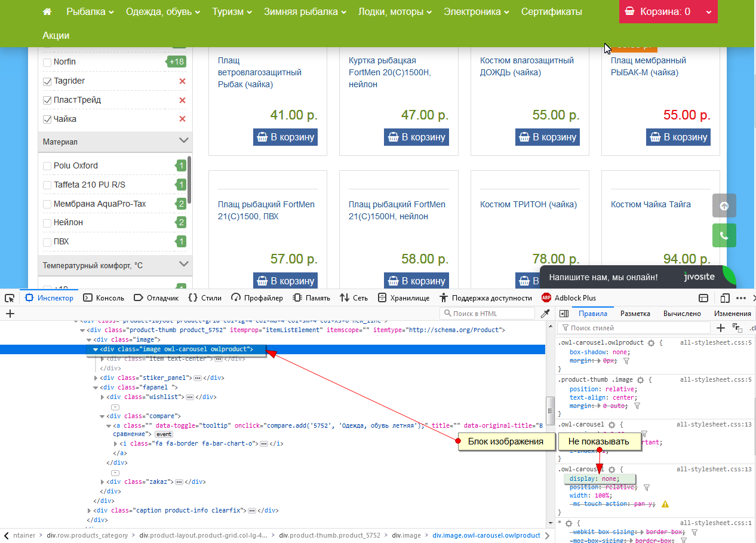Screen dimensions: 756x543
Task: Add Плащ ветровлагозащитный Рыбак to cart
Action: pyautogui.click(x=285, y=137)
